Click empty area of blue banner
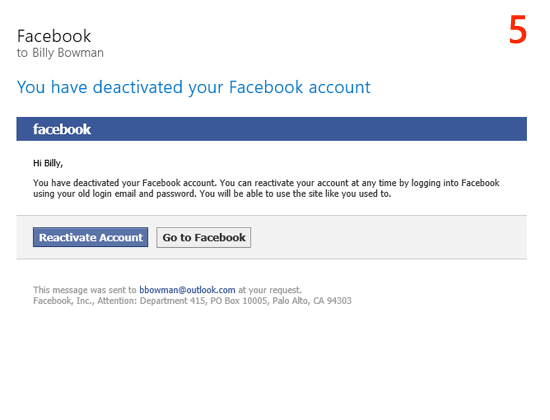Screen dimensions: 550x420 coord(309,129)
